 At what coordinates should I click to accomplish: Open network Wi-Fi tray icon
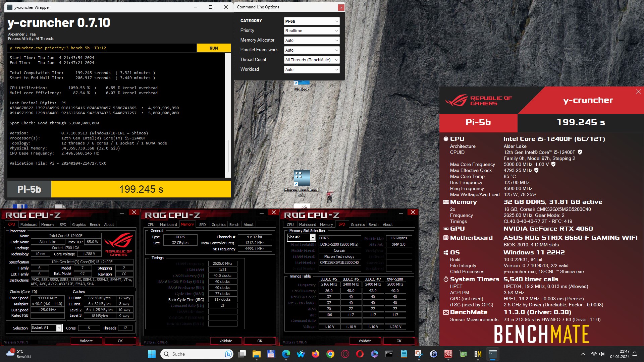594,354
